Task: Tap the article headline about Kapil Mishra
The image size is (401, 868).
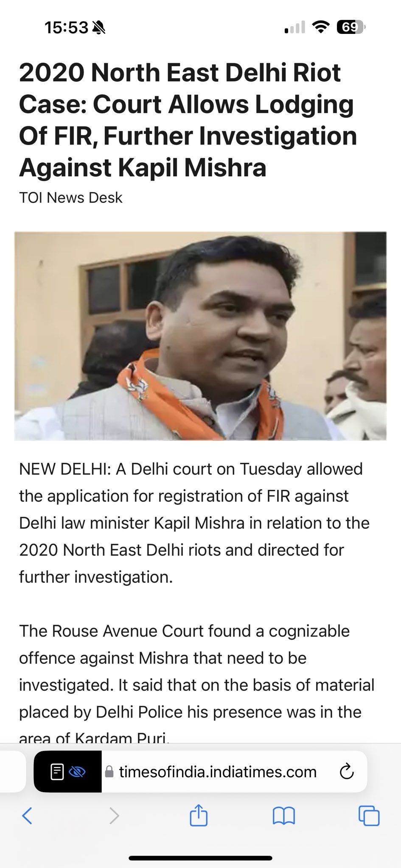Action: pyautogui.click(x=188, y=120)
